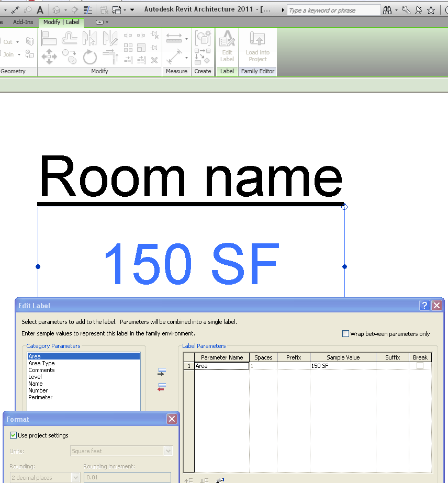The width and height of the screenshot is (448, 483).
Task: Select Name in Category Parameters list
Action: pos(84,384)
